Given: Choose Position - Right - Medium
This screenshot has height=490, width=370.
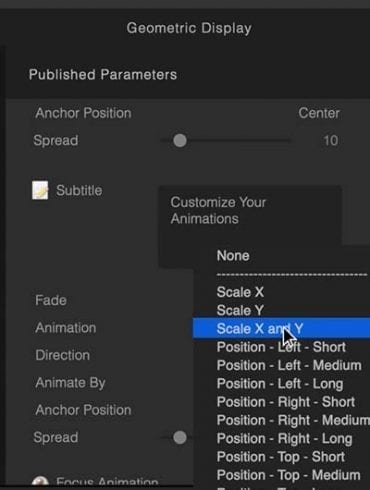Looking at the screenshot, I should [293, 420].
